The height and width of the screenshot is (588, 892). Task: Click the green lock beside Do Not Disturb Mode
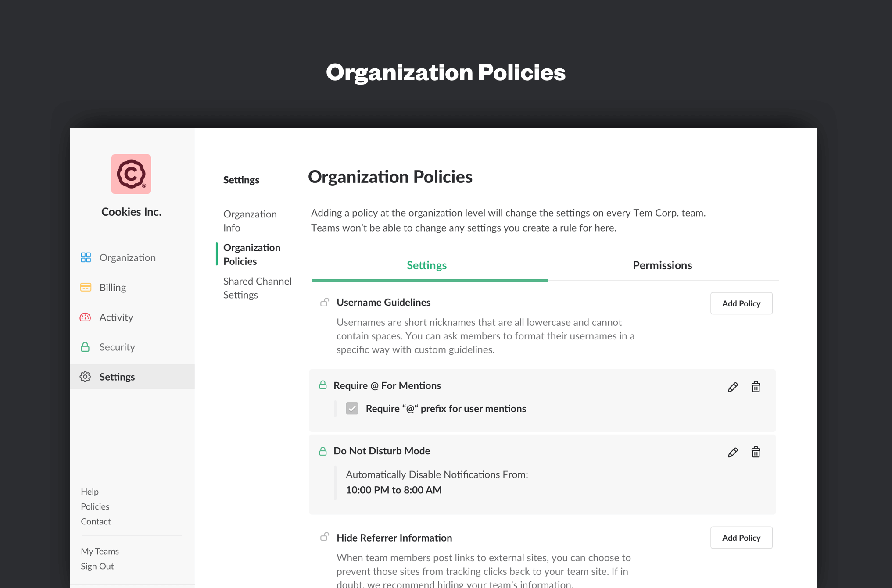click(x=323, y=451)
